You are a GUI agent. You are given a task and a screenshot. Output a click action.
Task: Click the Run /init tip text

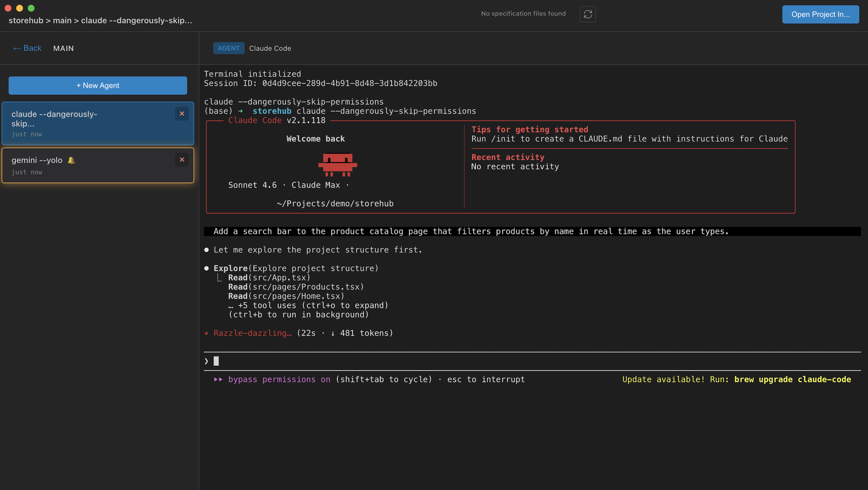pyautogui.click(x=629, y=139)
